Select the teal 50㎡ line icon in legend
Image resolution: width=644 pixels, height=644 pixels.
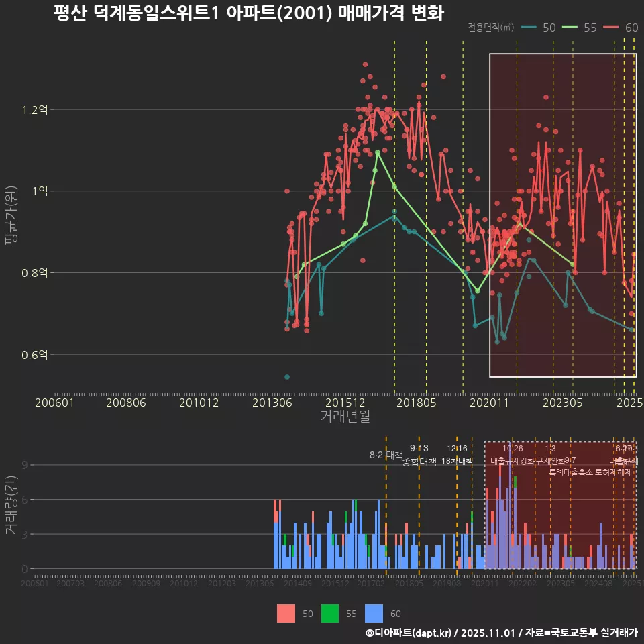coord(528,28)
